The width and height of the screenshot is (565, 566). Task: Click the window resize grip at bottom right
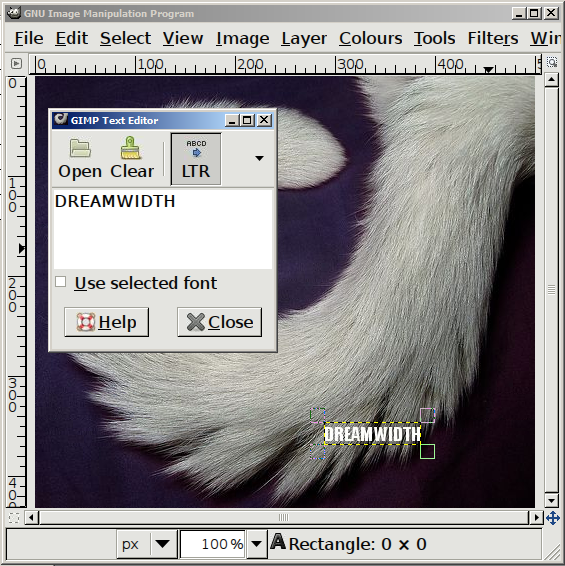[x=552, y=552]
